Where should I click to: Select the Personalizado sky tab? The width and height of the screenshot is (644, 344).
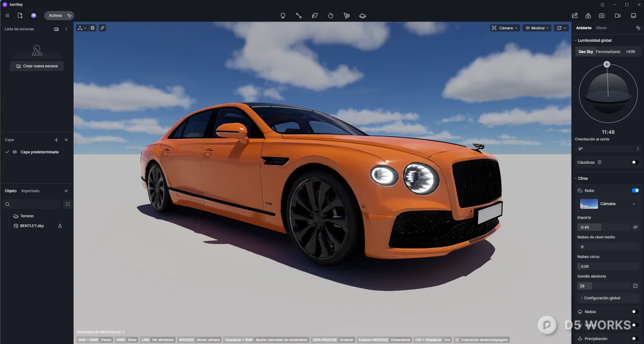coord(608,52)
